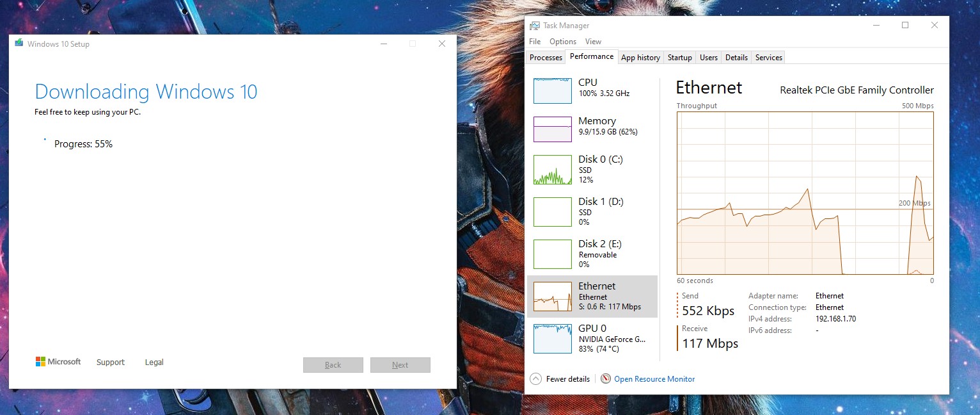Open the Options menu in Task Manager

coord(563,41)
